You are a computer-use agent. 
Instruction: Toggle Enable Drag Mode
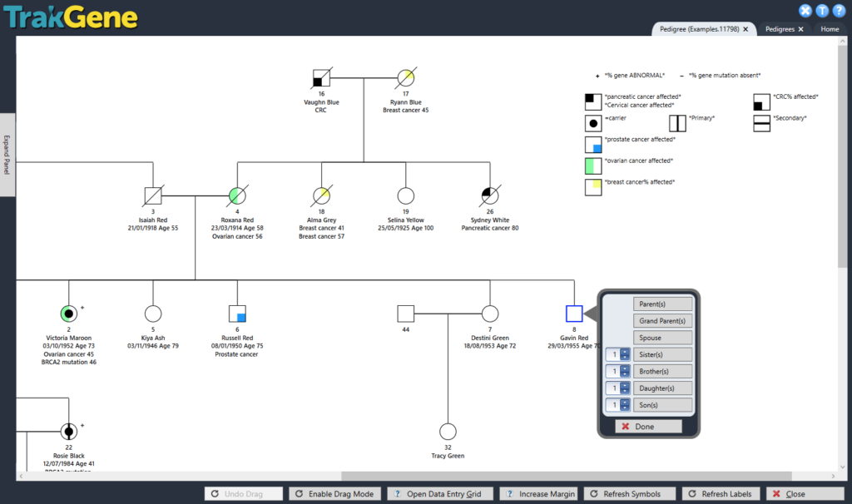pyautogui.click(x=334, y=493)
